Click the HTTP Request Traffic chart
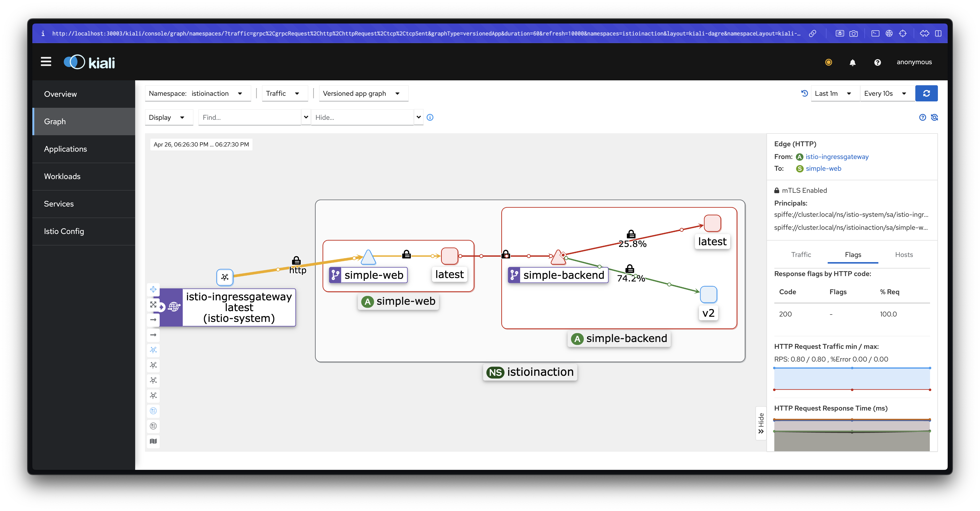 tap(852, 378)
